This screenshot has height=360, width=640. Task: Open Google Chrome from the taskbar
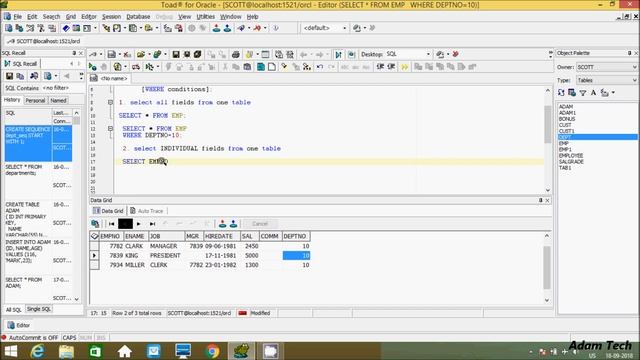point(212,351)
